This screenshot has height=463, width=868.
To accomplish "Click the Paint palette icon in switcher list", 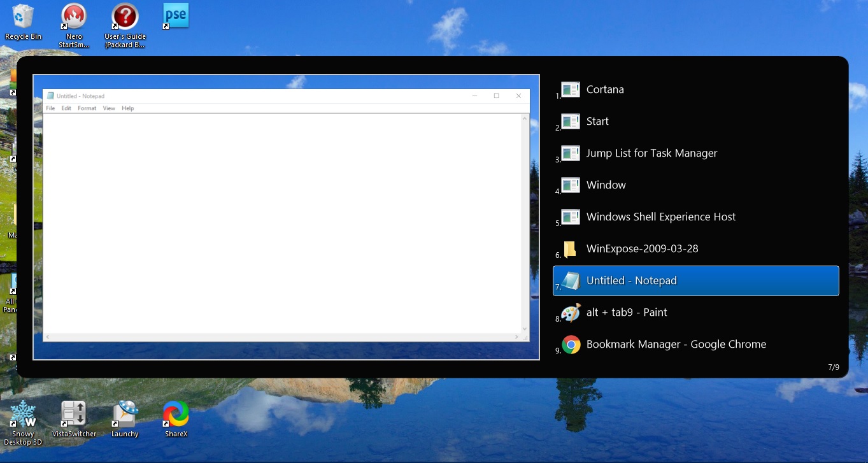I will point(571,313).
